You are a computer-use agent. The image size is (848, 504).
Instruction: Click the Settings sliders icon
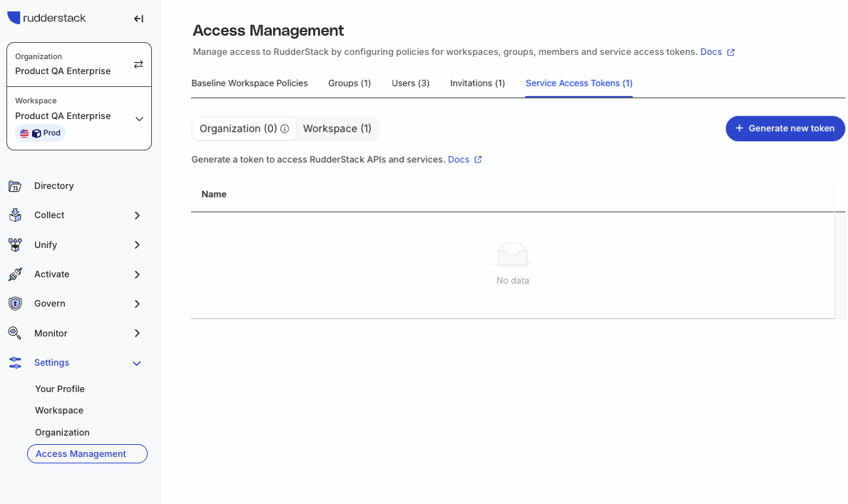[15, 363]
